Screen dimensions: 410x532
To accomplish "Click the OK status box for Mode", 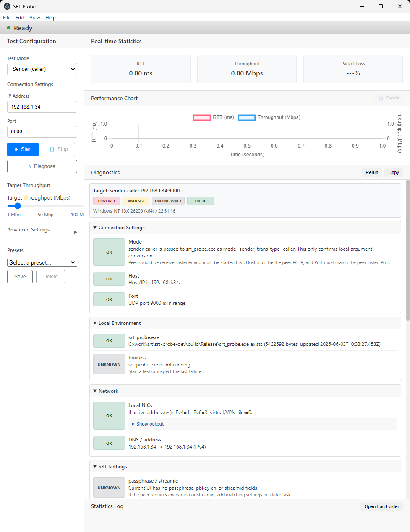I will pyautogui.click(x=109, y=252).
